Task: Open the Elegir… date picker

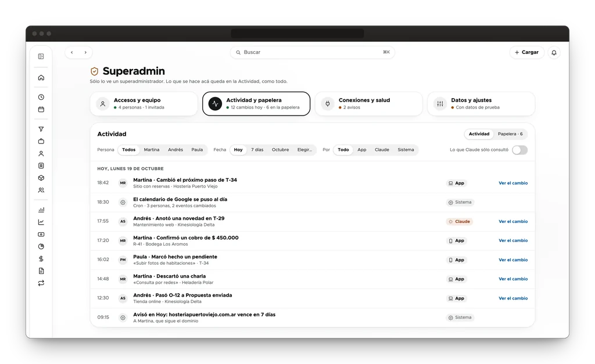Action: 304,150
